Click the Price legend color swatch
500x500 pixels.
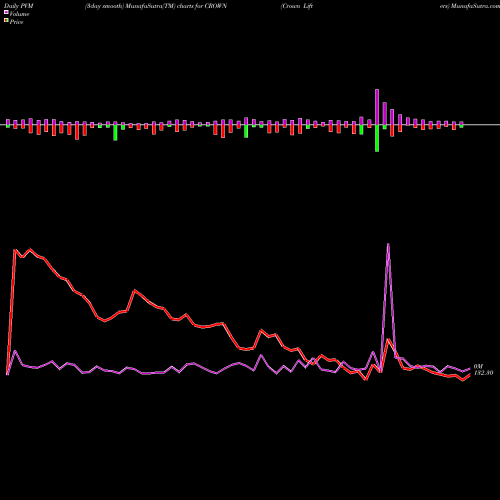point(6,21)
